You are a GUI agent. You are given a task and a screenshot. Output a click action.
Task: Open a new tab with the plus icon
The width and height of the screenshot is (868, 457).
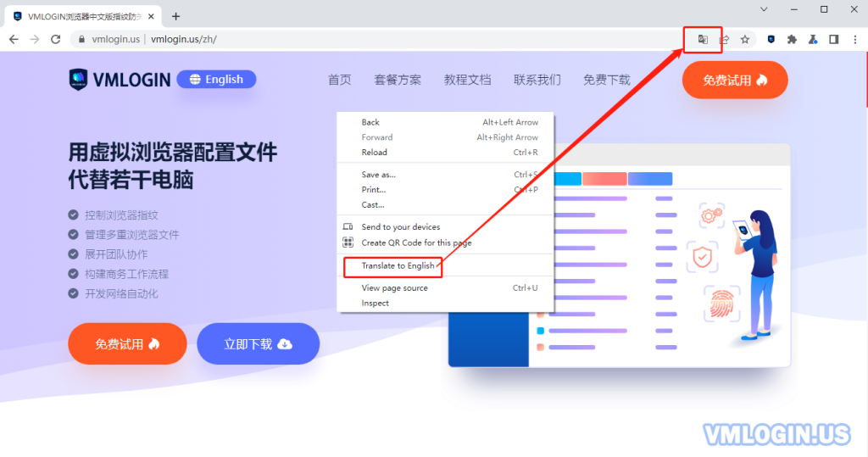click(176, 17)
